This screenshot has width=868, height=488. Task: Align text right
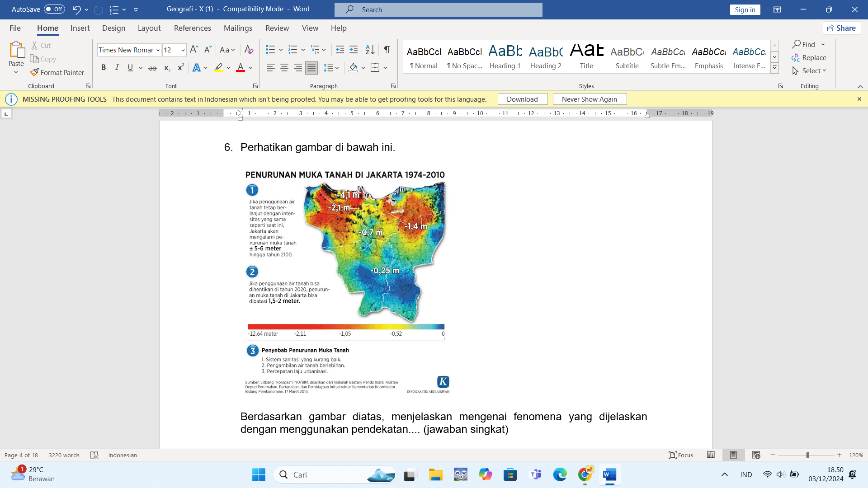(297, 68)
